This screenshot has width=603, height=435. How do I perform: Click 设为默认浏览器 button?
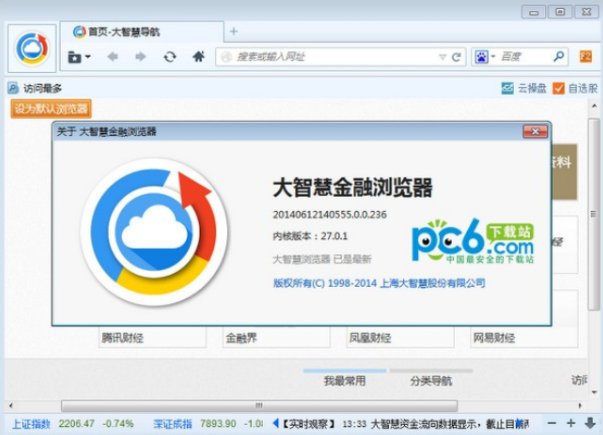(51, 108)
